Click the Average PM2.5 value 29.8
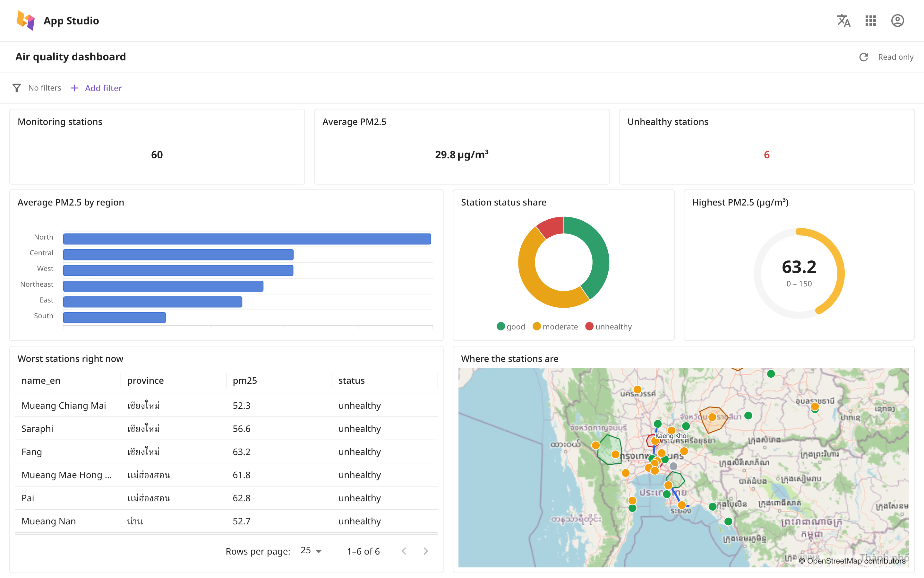Viewport: 924px width, 578px height. tap(462, 154)
